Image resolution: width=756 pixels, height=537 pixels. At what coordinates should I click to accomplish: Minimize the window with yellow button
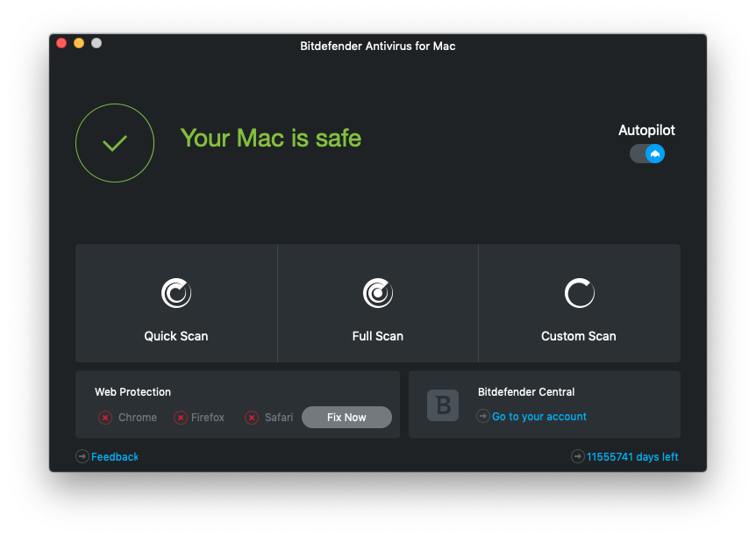(x=79, y=43)
